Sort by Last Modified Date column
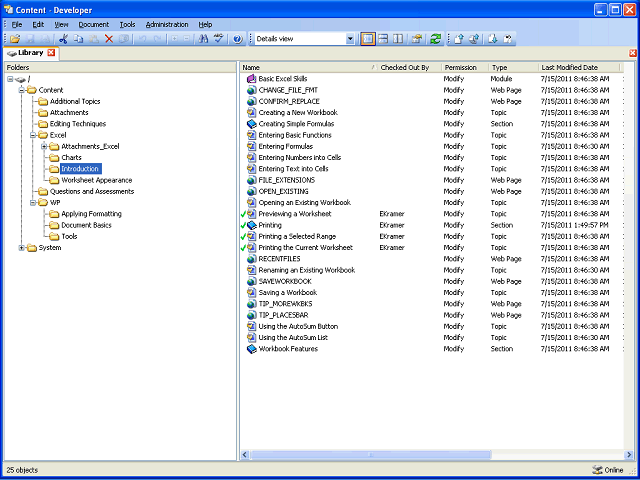The width and height of the screenshot is (640, 480). 579,68
